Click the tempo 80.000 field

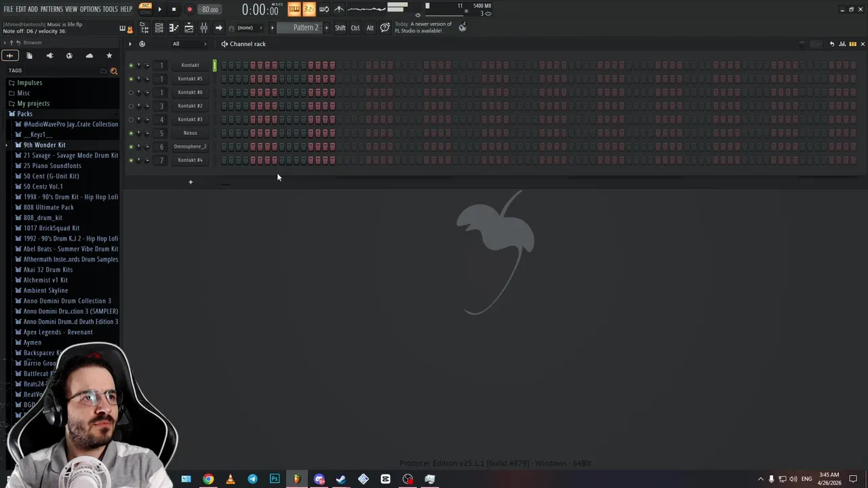coord(210,9)
